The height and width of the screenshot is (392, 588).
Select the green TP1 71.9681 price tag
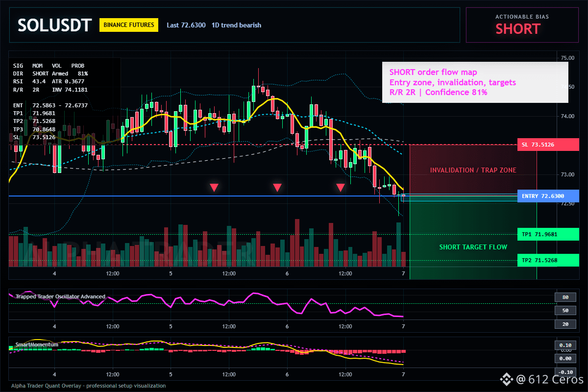click(548, 234)
